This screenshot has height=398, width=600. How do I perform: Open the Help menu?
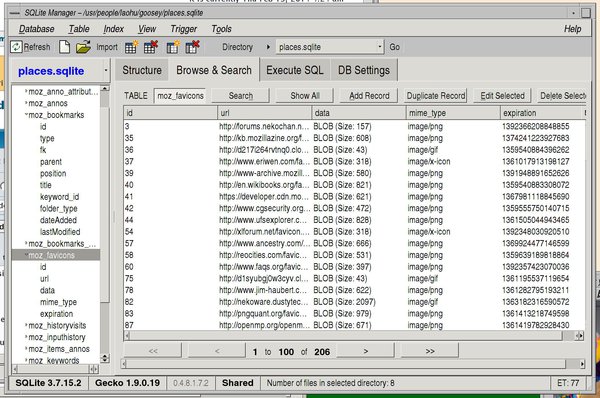(572, 29)
